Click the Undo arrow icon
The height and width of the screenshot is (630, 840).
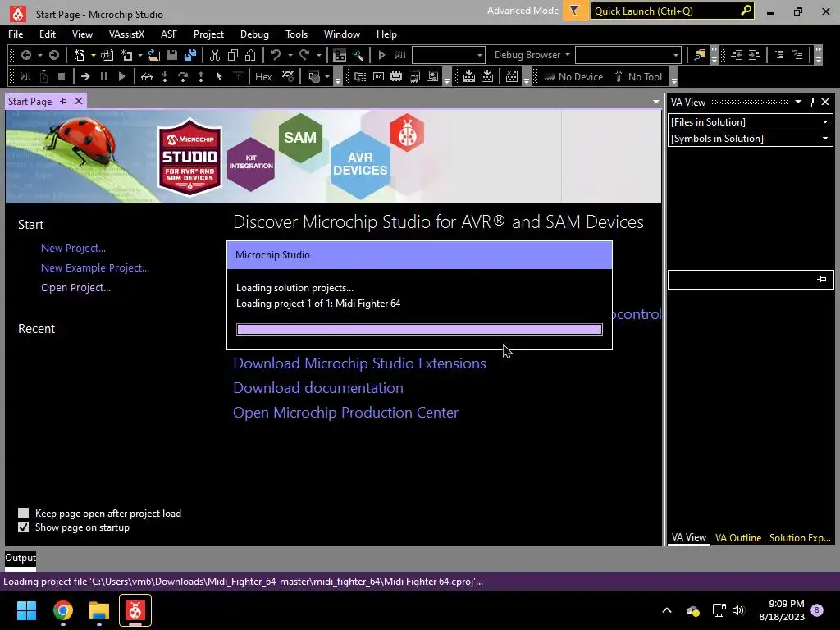(276, 55)
